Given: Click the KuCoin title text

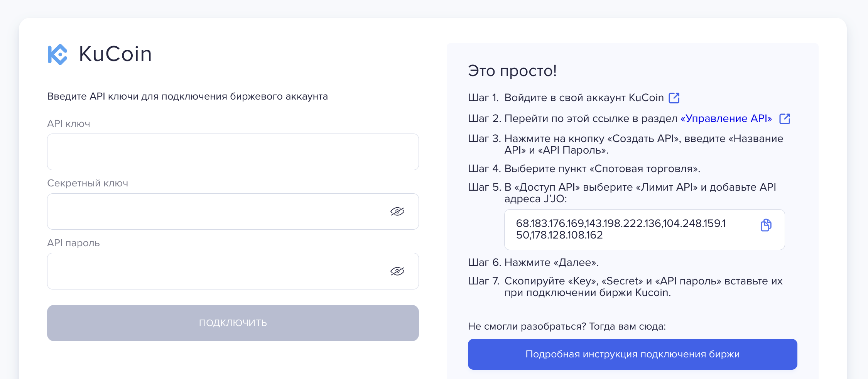Looking at the screenshot, I should pos(115,54).
